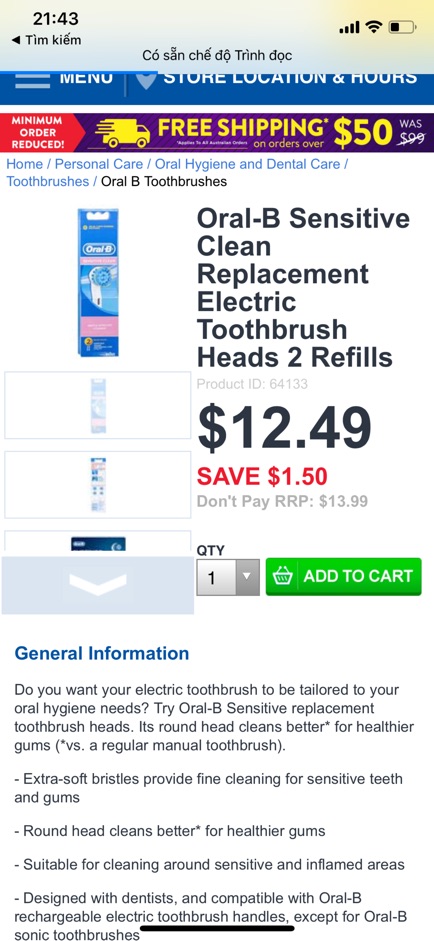Tap the Free Shipping promotional banner

[x=217, y=133]
